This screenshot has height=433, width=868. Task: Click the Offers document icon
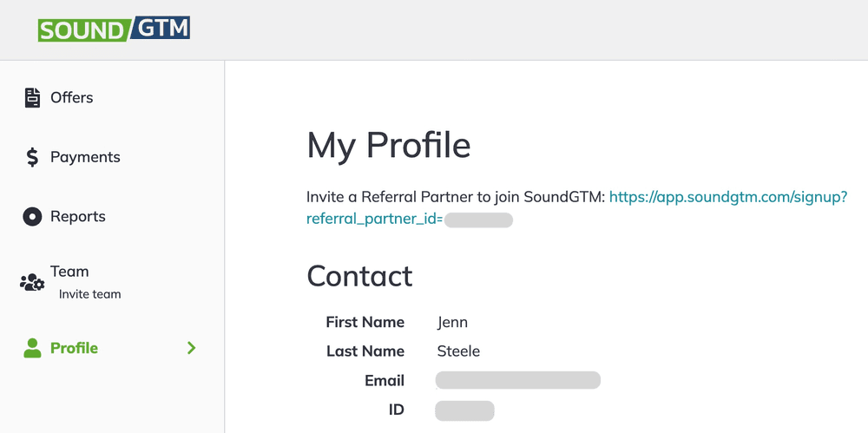tap(32, 98)
